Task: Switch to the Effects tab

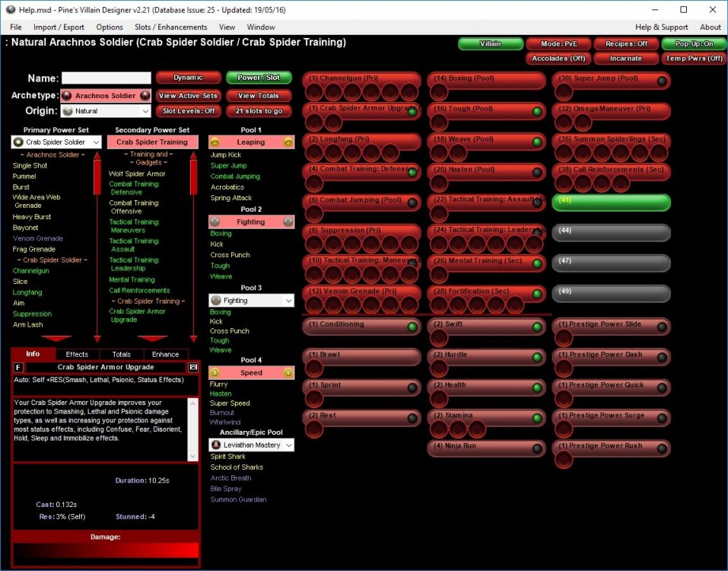Action: [x=77, y=354]
